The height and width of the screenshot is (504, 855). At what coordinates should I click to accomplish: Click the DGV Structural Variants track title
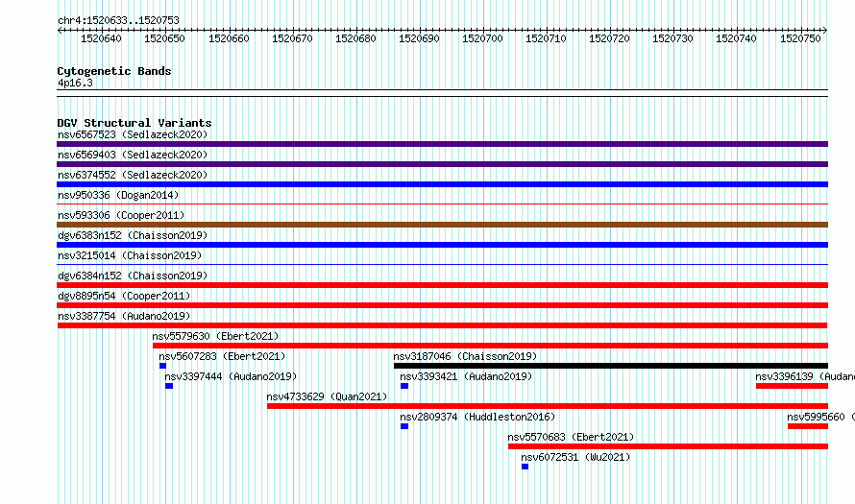pos(134,123)
